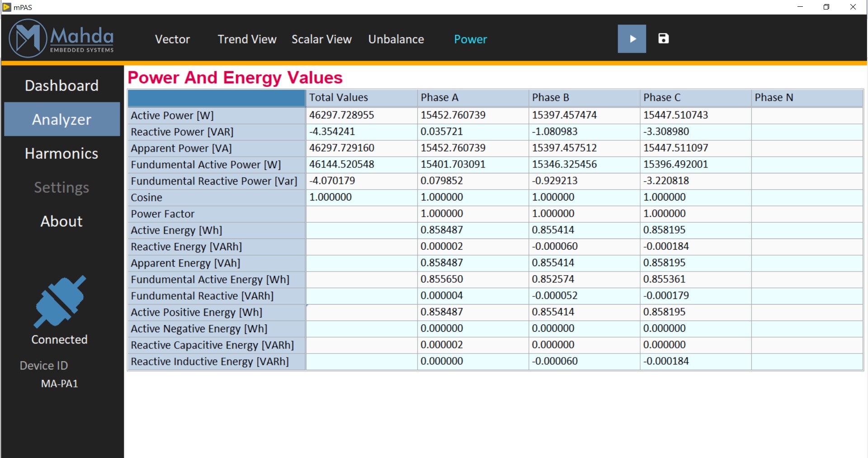Click total apparent power cell 46297.729160
868x458 pixels.
[x=361, y=148]
